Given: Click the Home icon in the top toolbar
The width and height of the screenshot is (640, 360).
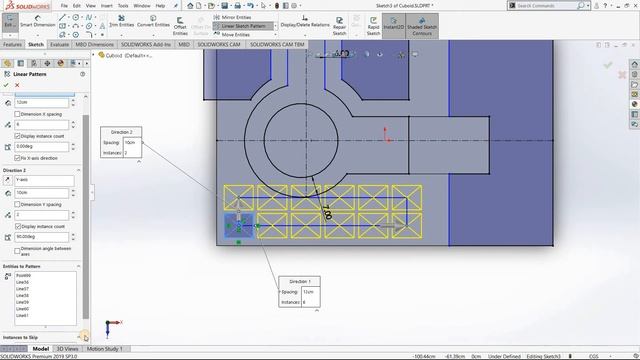Looking at the screenshot, I should click(x=190, y=6).
